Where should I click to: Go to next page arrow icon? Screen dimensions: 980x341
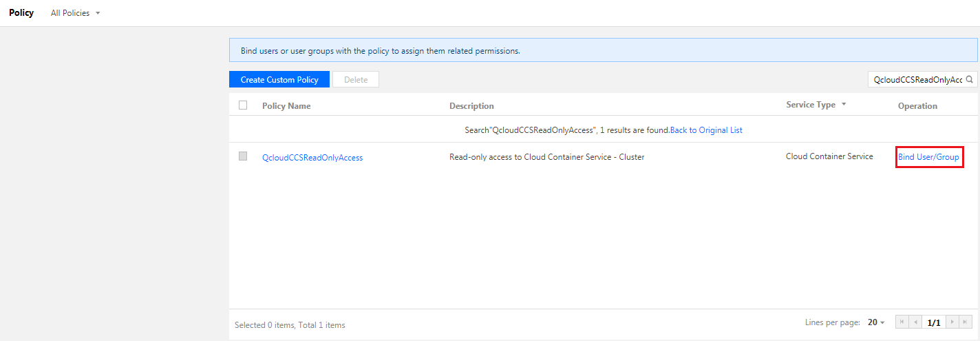point(952,322)
